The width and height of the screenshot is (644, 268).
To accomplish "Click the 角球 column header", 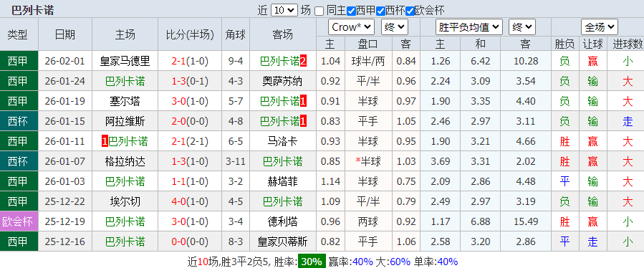I will coord(236,34).
